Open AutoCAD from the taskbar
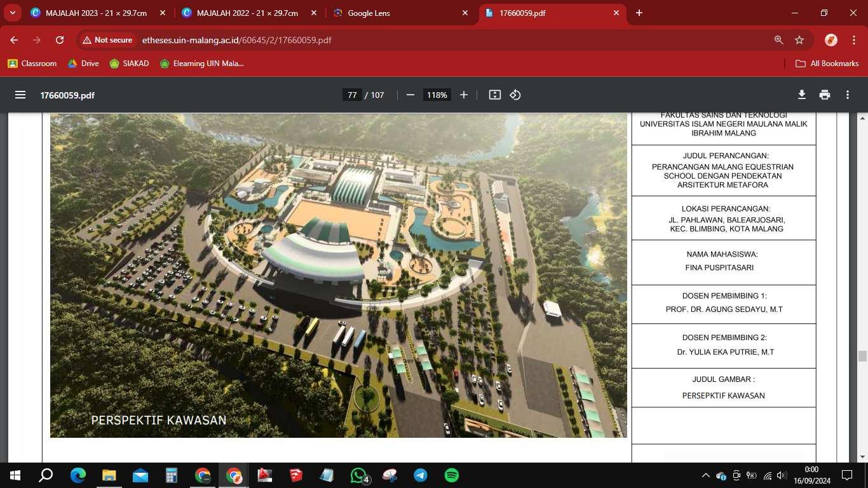Viewport: 868px width, 488px height. coord(265,475)
